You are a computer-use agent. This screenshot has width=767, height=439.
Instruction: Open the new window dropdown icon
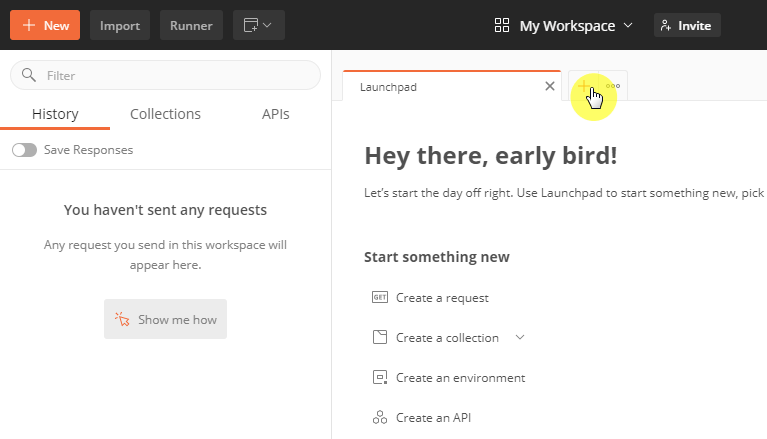tap(259, 25)
